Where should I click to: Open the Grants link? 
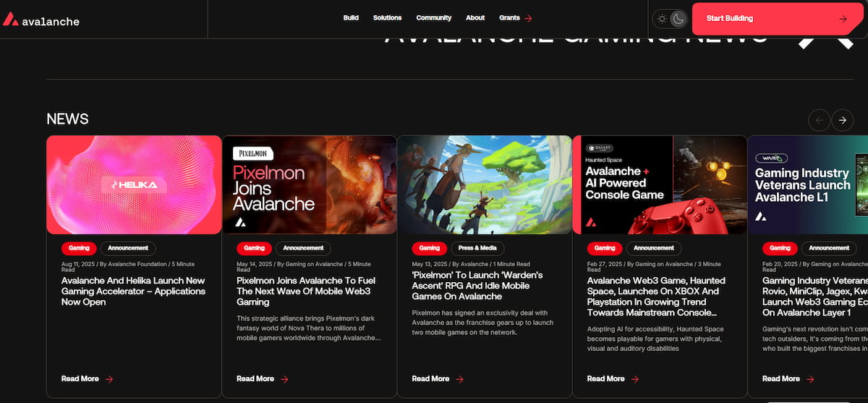pyautogui.click(x=509, y=18)
